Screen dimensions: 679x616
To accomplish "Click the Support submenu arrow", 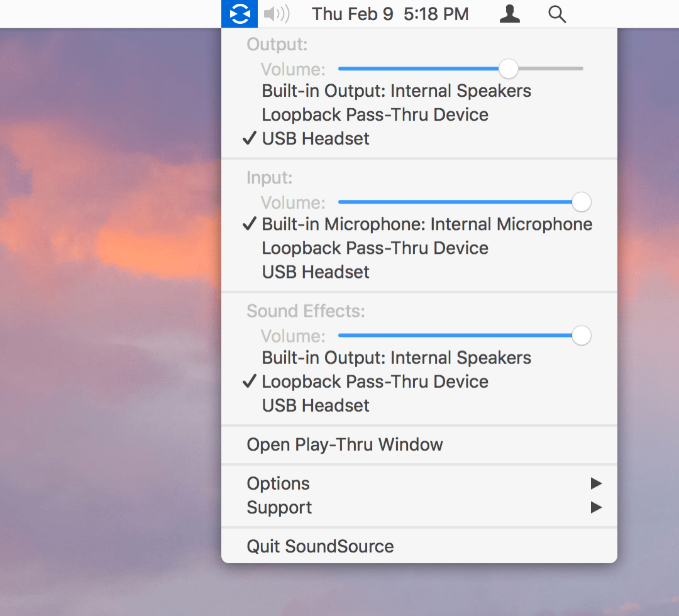I will pyautogui.click(x=596, y=507).
